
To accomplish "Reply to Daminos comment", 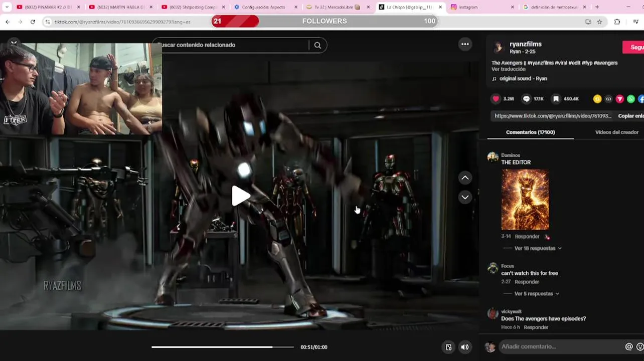I will [527, 237].
